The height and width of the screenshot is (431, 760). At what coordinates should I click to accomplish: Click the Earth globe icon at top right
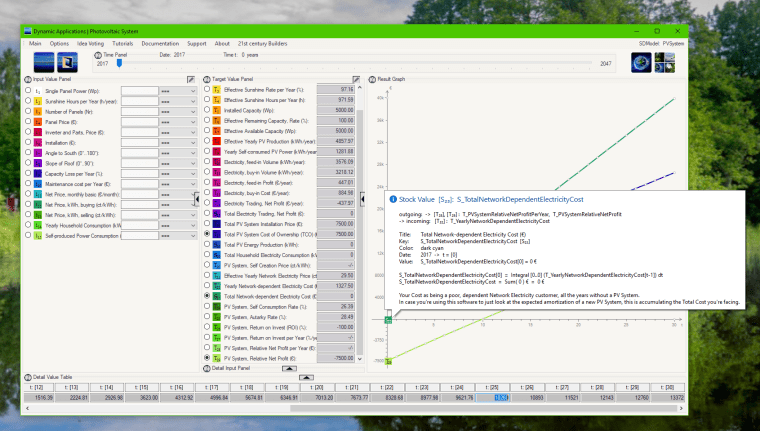coord(641,62)
